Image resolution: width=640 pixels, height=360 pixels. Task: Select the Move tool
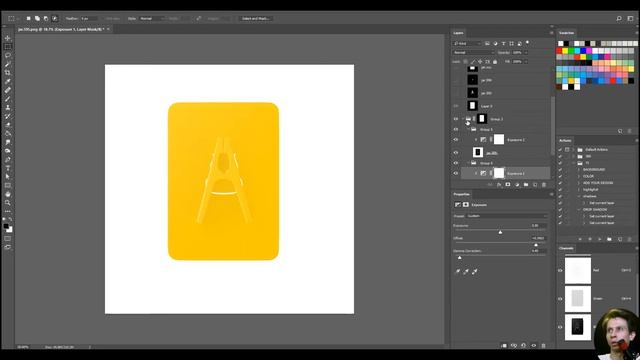(x=7, y=38)
